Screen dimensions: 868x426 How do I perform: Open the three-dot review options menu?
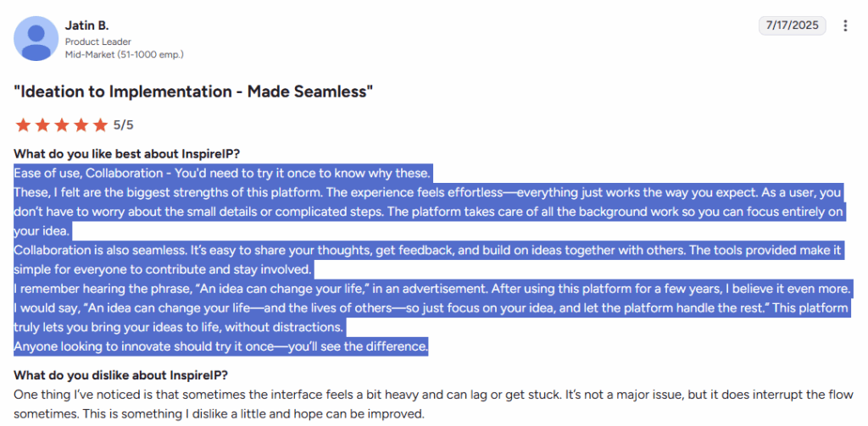click(845, 25)
